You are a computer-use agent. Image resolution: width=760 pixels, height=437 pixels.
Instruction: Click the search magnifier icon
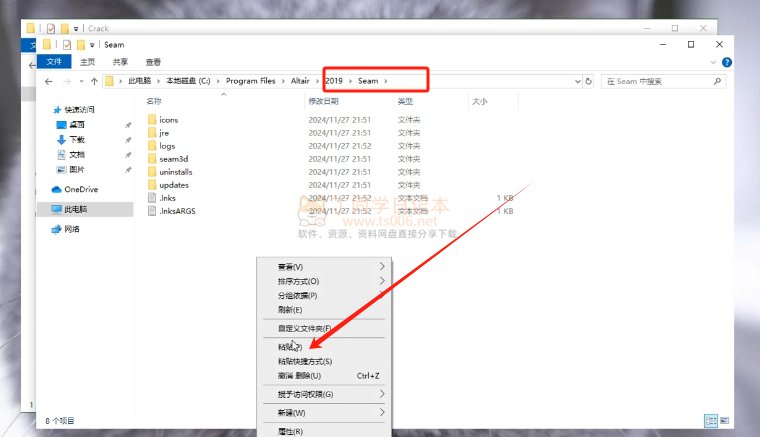click(x=717, y=81)
